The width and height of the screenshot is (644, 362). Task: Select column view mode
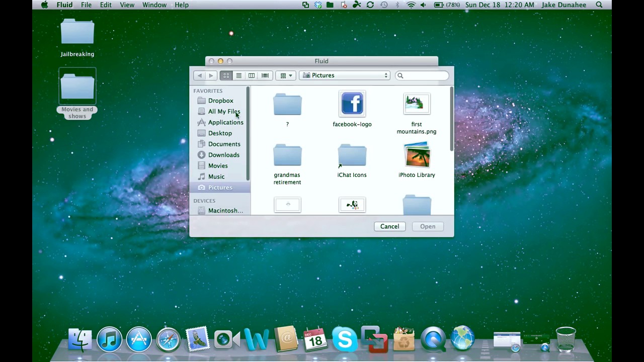251,75
